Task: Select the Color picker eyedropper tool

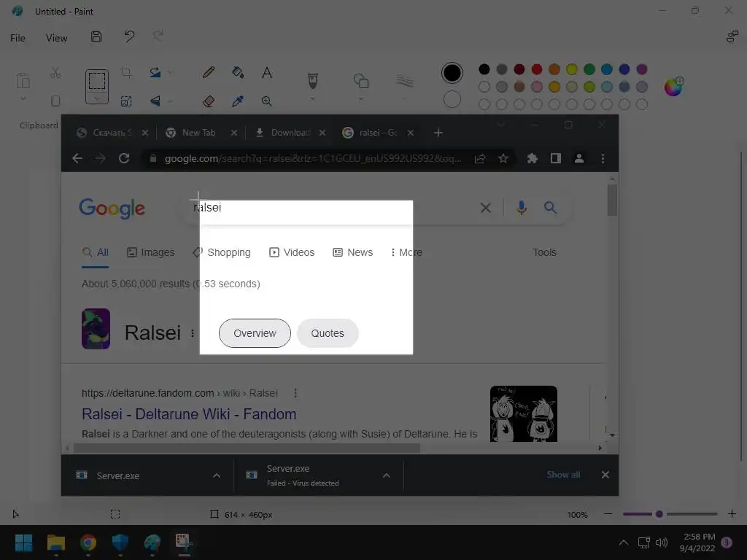Action: (x=238, y=101)
